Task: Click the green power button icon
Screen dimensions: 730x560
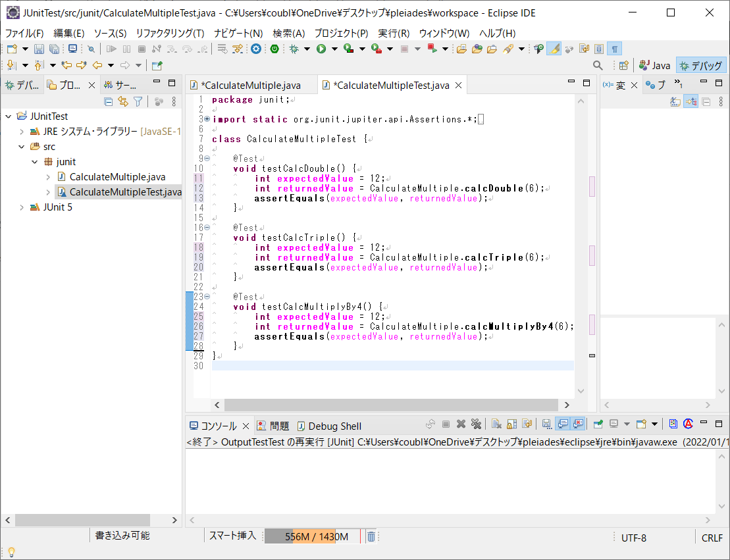Action: coord(274,49)
